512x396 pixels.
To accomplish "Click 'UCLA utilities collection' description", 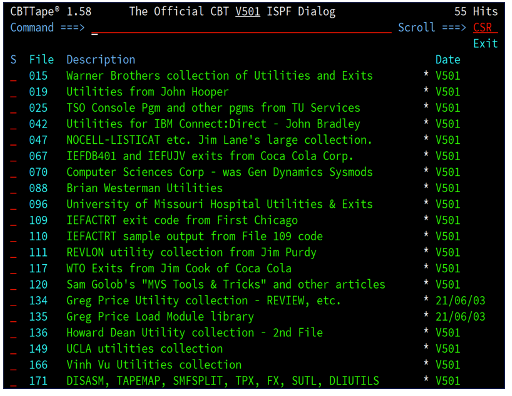I will click(x=144, y=348).
